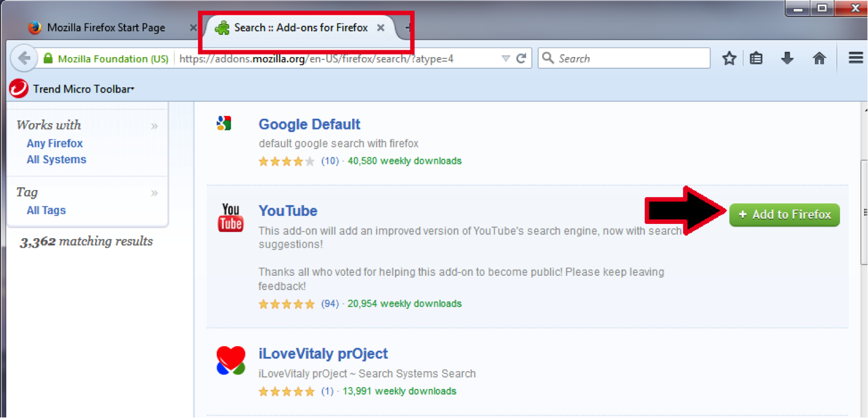Click the puzzle piece add-ons tab icon

pos(222,28)
